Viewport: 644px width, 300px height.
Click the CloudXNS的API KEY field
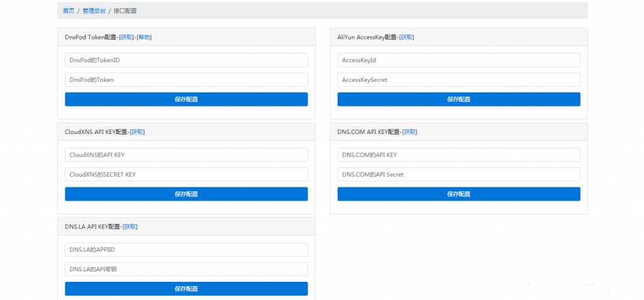pos(186,155)
